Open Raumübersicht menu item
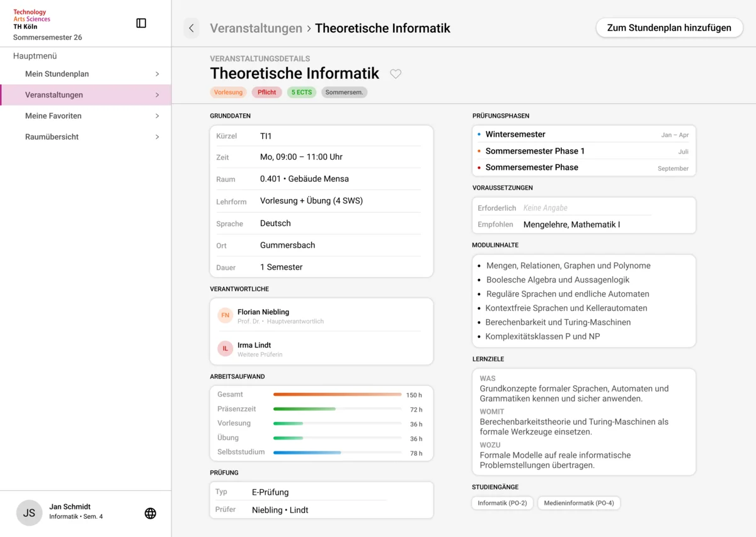756x537 pixels. click(52, 137)
